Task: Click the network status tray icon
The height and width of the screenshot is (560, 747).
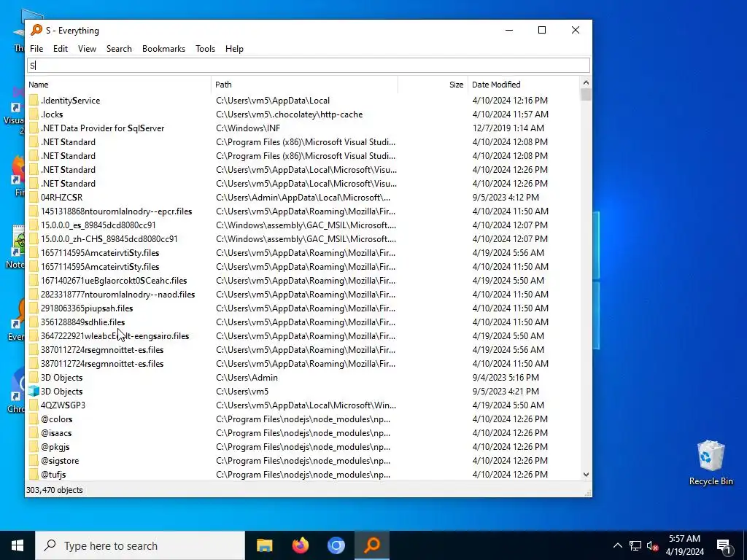Action: coord(635,545)
